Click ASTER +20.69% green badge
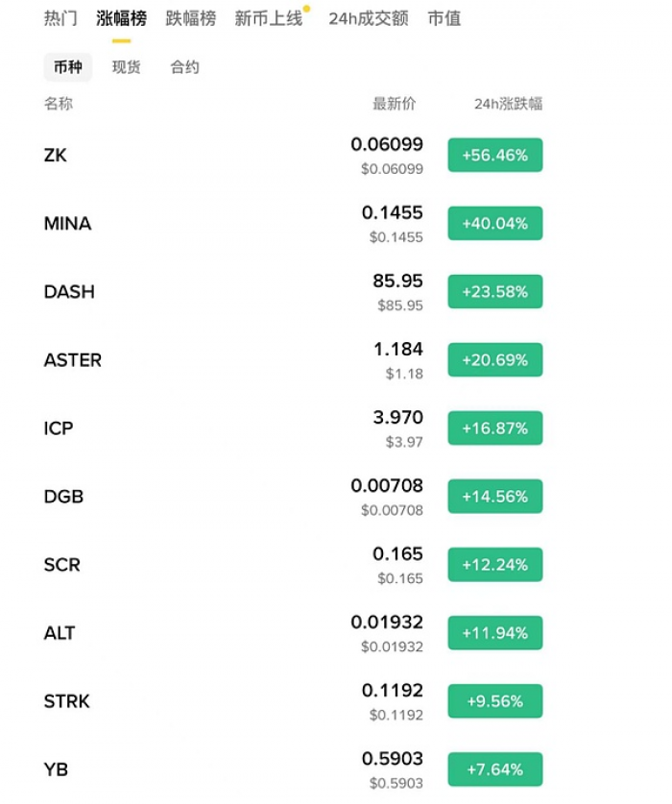 494,359
